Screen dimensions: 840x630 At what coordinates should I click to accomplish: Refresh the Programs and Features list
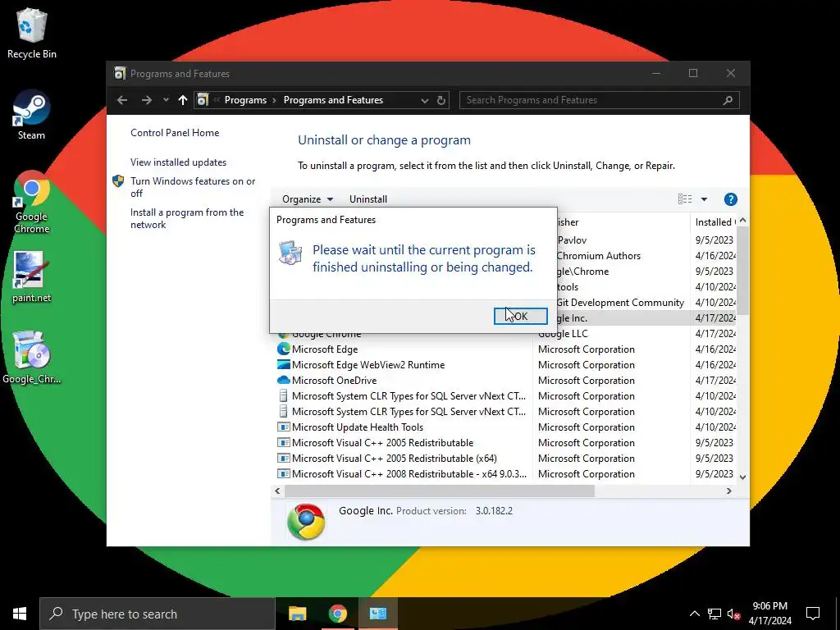pyautogui.click(x=441, y=100)
